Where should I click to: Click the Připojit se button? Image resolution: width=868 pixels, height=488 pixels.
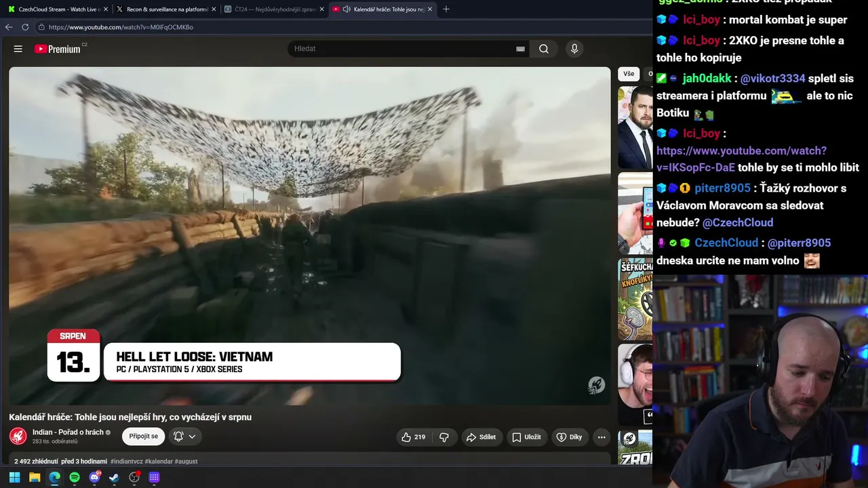point(144,436)
